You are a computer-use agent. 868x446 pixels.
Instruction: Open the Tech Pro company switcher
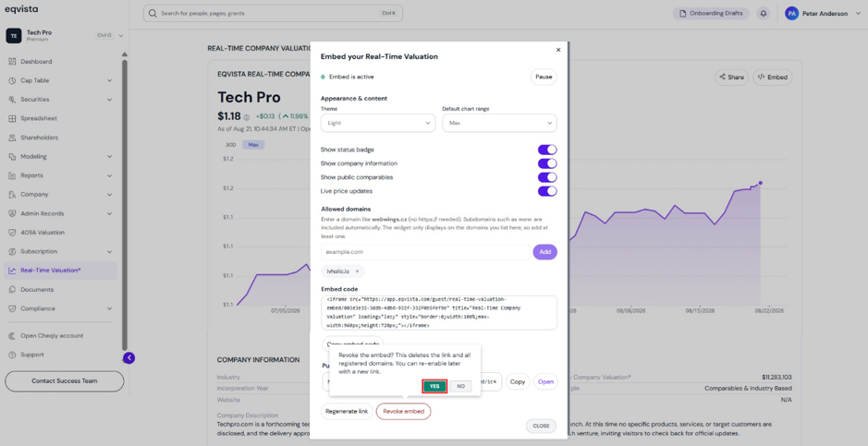point(121,35)
